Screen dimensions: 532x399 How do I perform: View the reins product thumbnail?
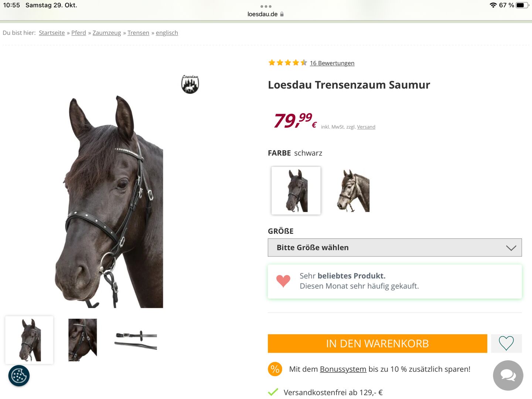[x=136, y=340]
